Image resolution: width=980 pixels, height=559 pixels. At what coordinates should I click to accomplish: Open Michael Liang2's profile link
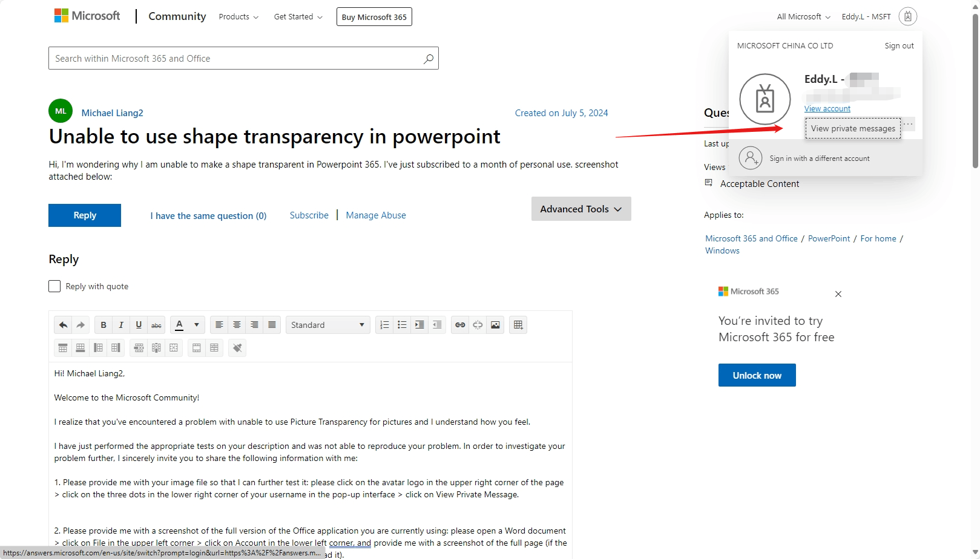pyautogui.click(x=113, y=113)
